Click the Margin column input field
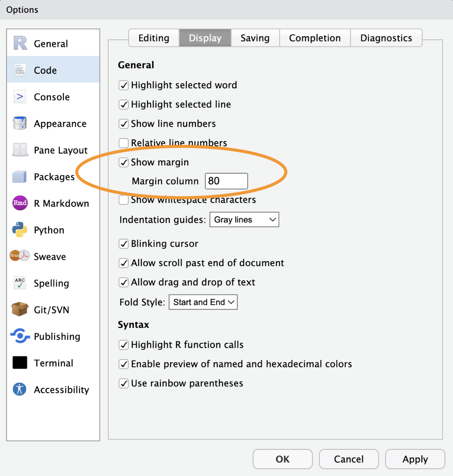453x476 pixels. pyautogui.click(x=226, y=181)
